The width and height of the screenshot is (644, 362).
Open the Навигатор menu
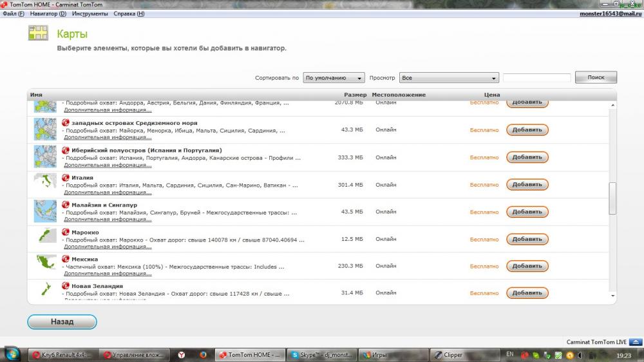tap(48, 14)
